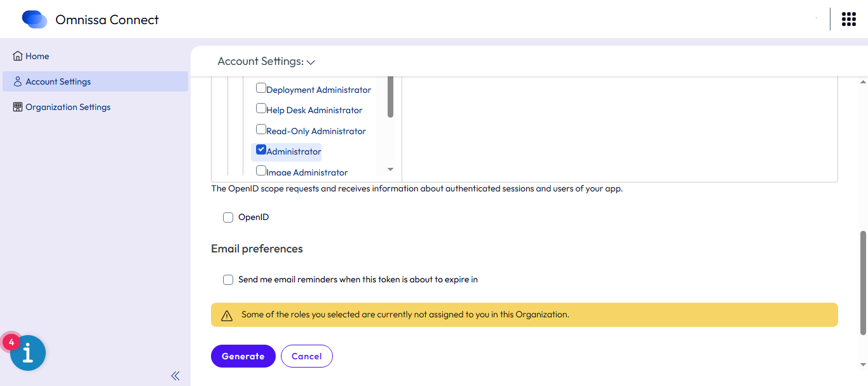Open the blue info help bubble
The height and width of the screenshot is (386, 868).
pos(28,353)
